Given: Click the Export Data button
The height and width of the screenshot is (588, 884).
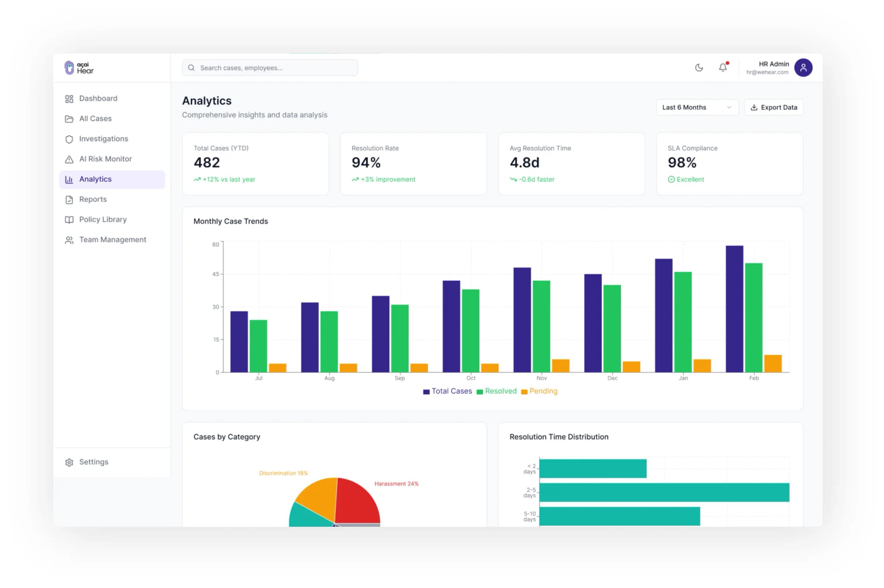Looking at the screenshot, I should tap(774, 107).
